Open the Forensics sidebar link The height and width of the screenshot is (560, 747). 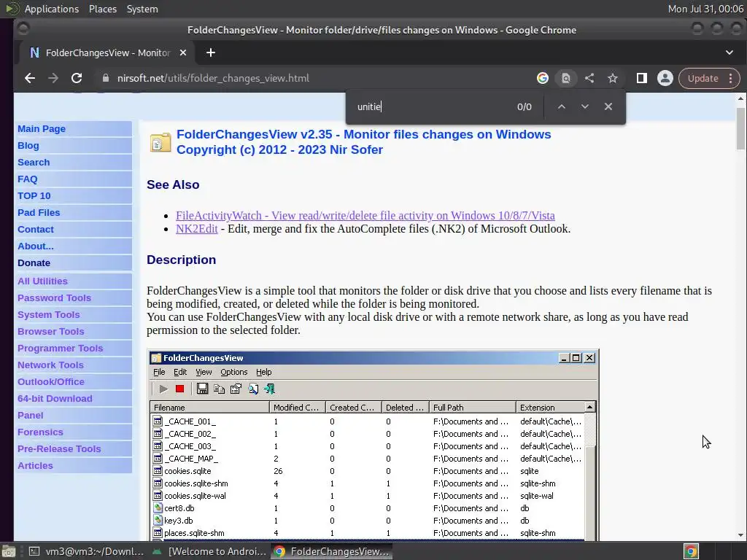(40, 432)
